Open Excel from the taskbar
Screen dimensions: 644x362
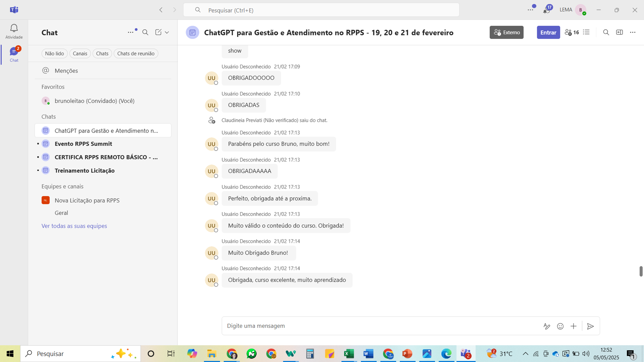(349, 354)
